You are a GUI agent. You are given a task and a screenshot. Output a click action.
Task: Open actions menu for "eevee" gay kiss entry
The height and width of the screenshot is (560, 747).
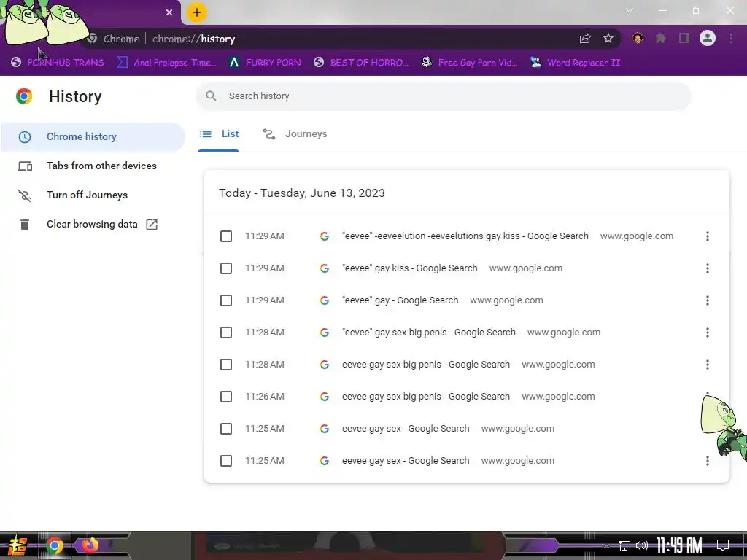(x=708, y=268)
